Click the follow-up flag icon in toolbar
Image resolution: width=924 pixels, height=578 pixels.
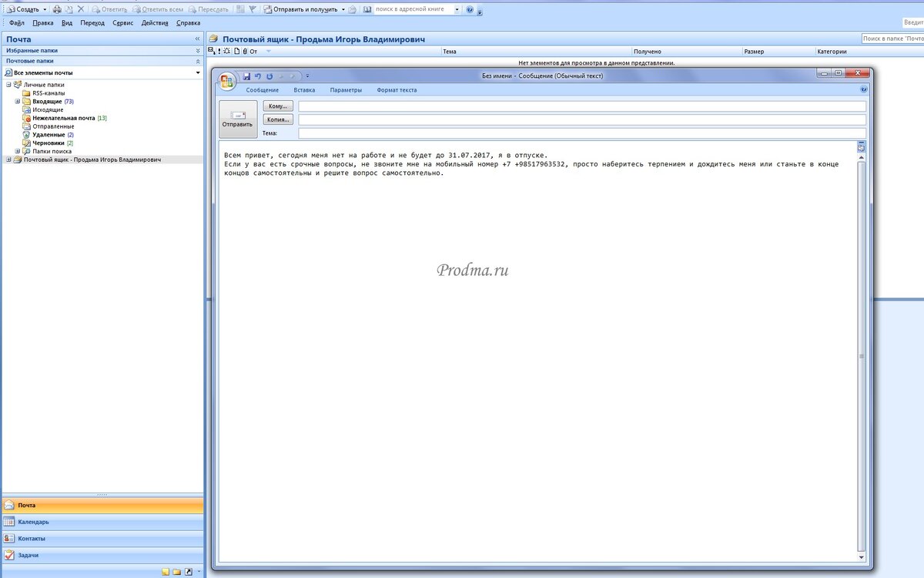[x=252, y=9]
